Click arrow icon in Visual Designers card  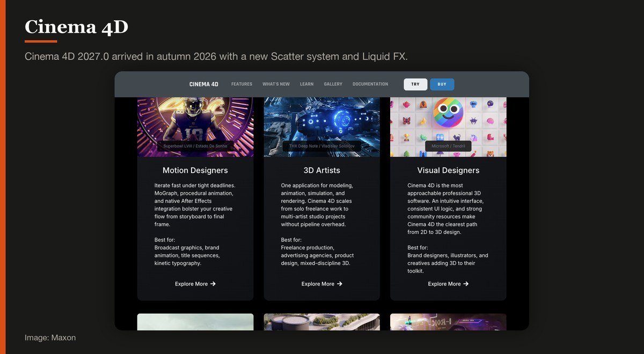(x=466, y=284)
